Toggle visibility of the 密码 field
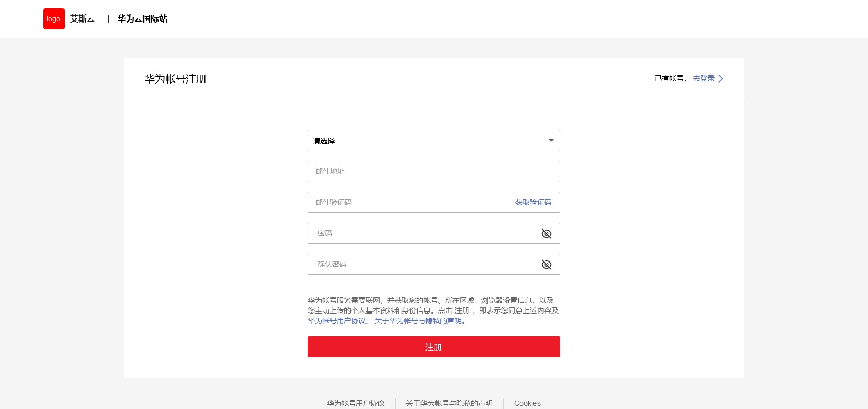The image size is (868, 409). click(x=546, y=234)
